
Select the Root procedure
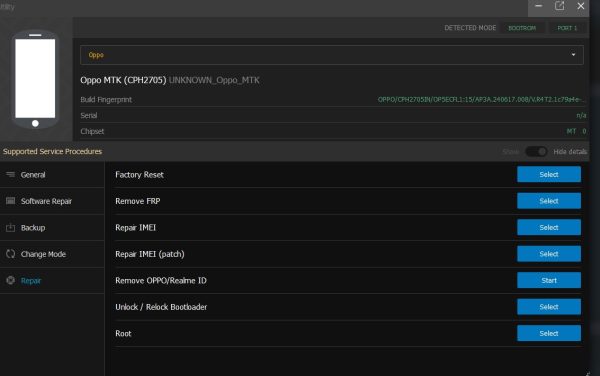tap(549, 333)
